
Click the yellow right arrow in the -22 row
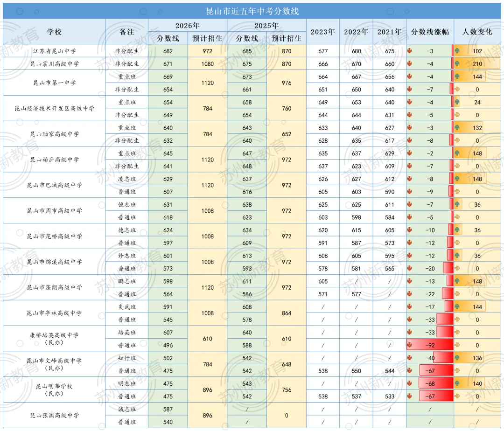pyautogui.click(x=457, y=293)
